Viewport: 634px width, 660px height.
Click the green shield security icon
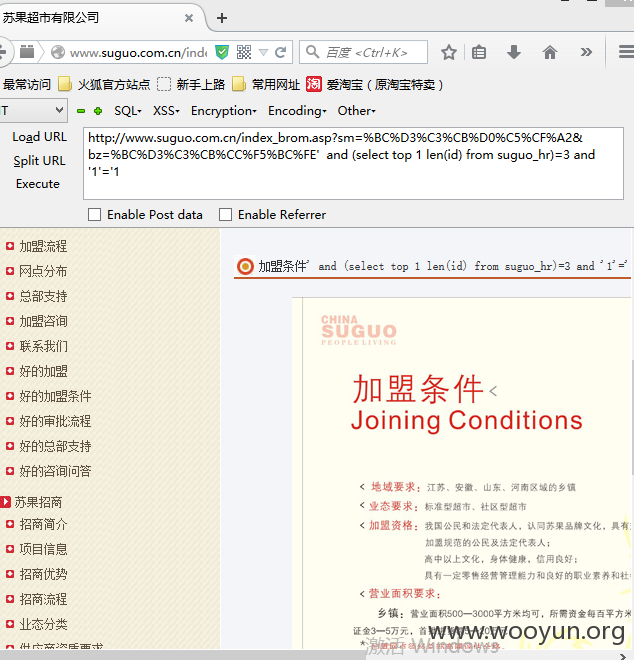[x=222, y=52]
